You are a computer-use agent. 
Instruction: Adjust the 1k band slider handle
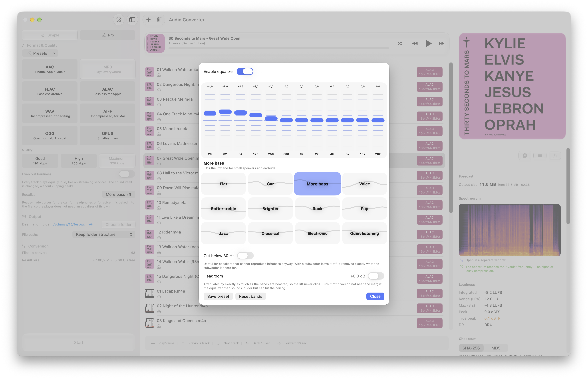(301, 120)
